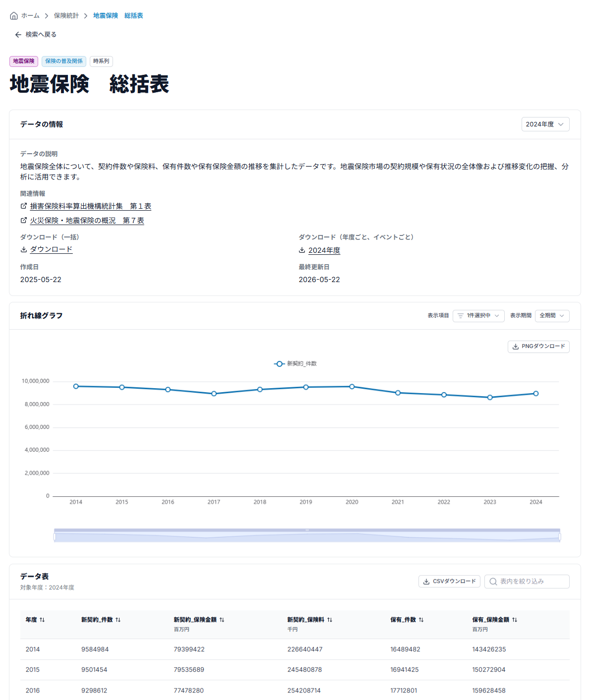Open 火災保険・地震保険の概況 第7表 link
Screen dimensions: 591x700
(87, 220)
